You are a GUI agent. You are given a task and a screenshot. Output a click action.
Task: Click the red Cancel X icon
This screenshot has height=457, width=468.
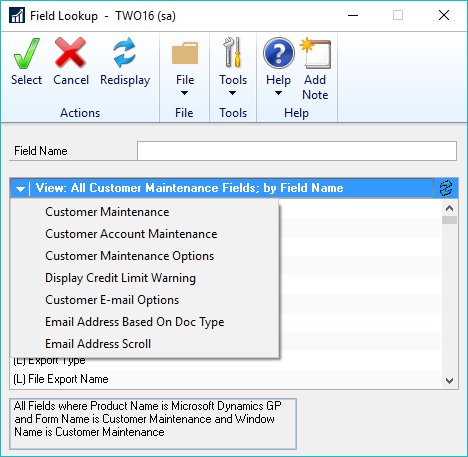tap(70, 52)
